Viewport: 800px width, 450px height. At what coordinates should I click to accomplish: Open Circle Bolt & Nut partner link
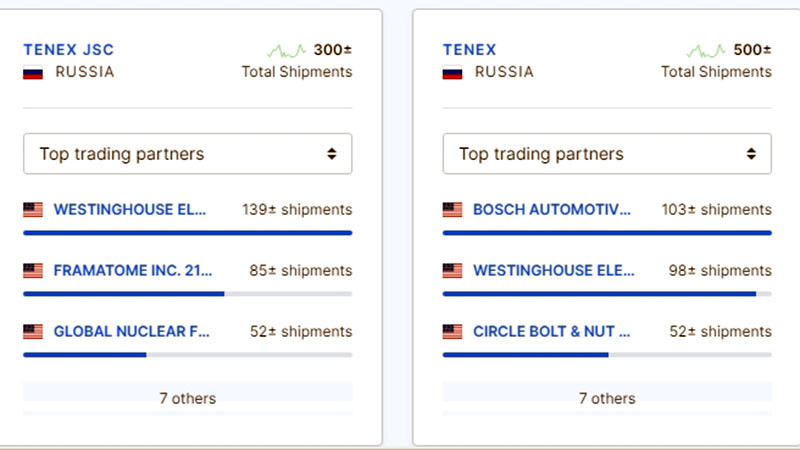(x=552, y=332)
